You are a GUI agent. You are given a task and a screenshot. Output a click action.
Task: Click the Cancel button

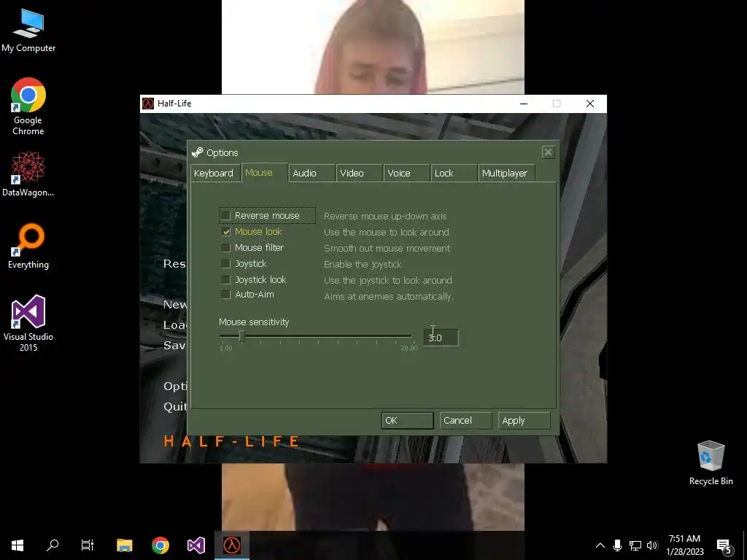tap(465, 421)
